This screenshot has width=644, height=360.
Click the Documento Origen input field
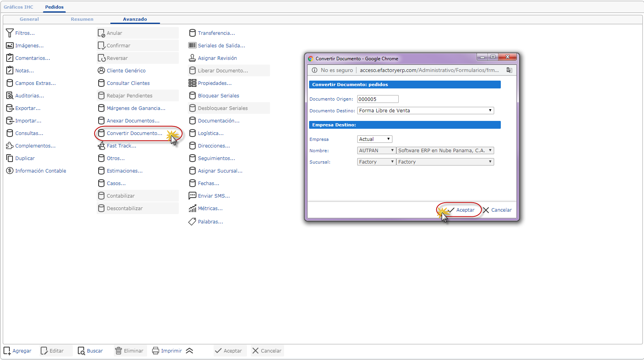(378, 99)
